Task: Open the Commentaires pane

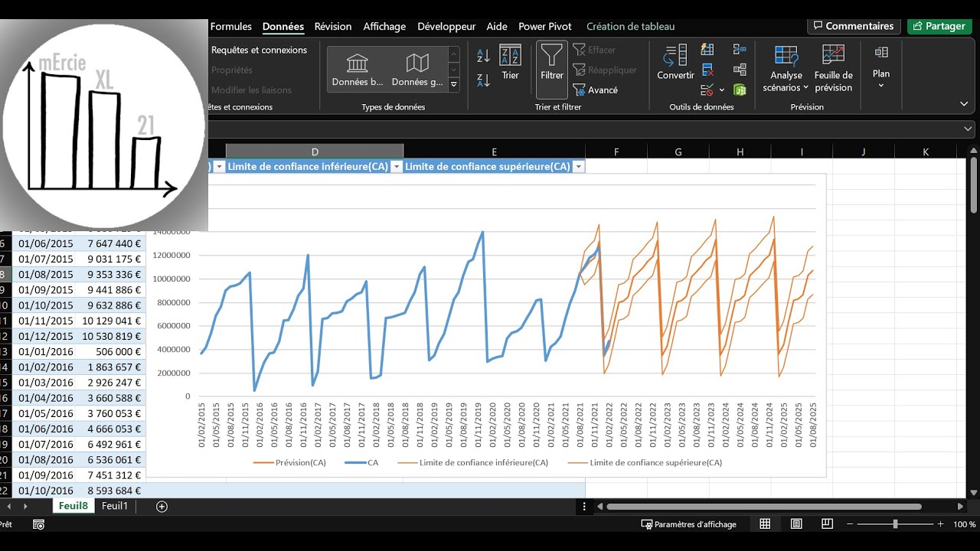Action: click(x=853, y=26)
